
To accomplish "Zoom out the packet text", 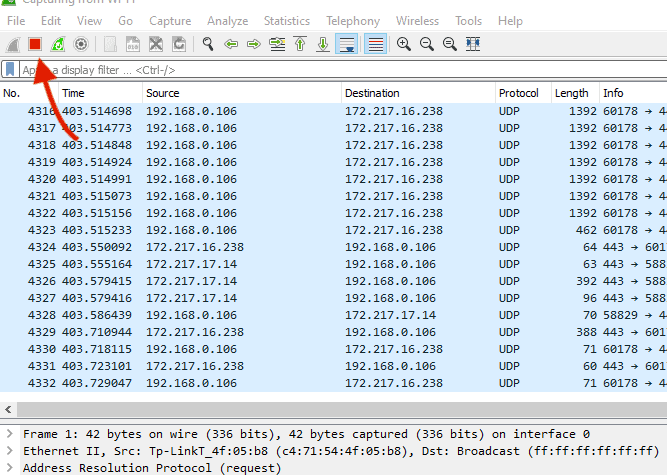I will tap(427, 44).
